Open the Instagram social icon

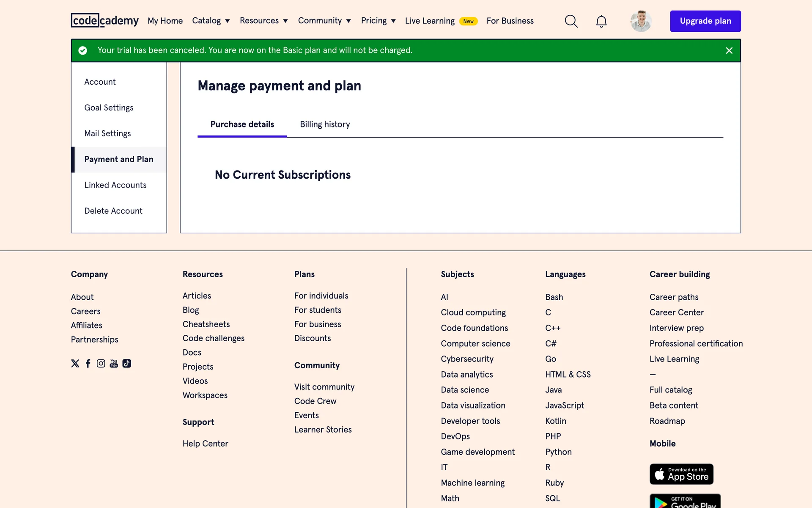[x=101, y=363]
